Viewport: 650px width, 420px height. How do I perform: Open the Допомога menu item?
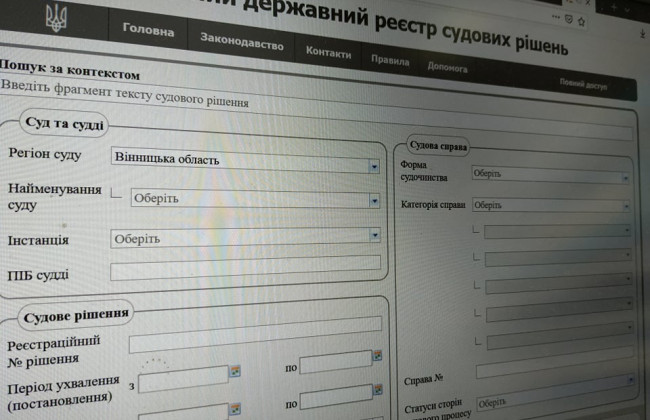click(x=447, y=67)
